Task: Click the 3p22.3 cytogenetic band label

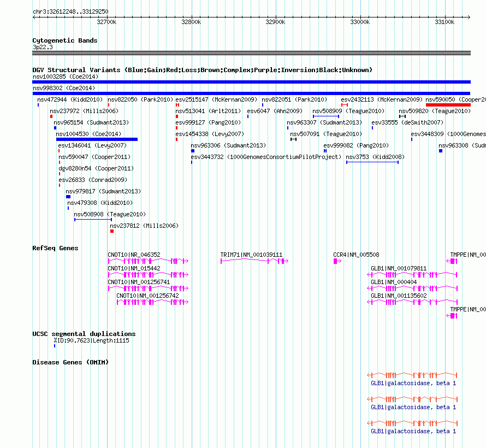Action: 43,47
